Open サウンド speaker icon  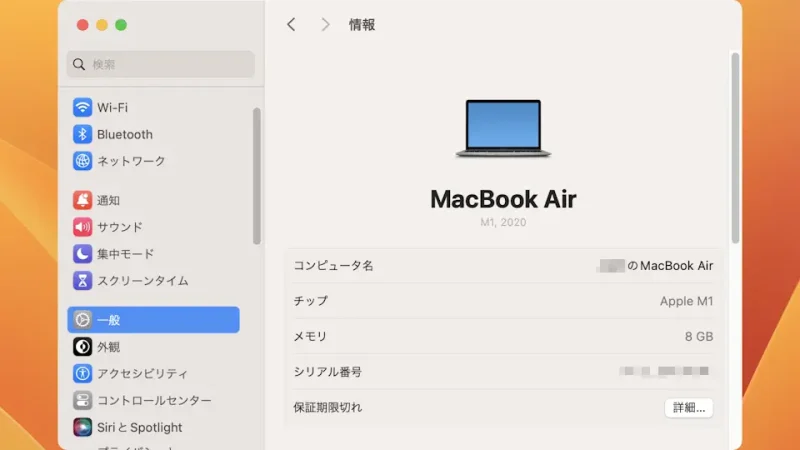pyautogui.click(x=82, y=227)
